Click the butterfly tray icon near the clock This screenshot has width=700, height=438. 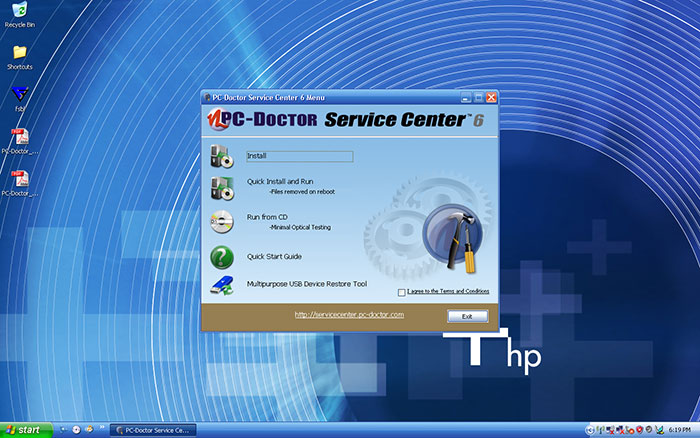pyautogui.click(x=659, y=430)
